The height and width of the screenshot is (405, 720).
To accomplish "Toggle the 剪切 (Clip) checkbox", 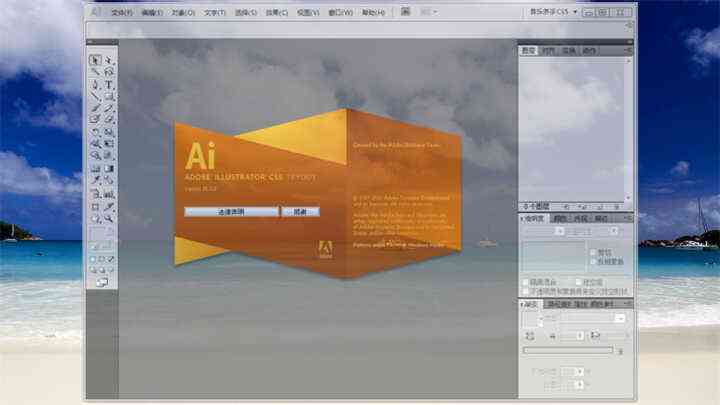I will (x=593, y=252).
